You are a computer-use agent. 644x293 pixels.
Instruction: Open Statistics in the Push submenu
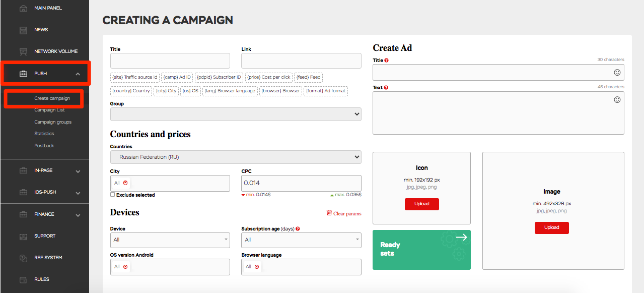[44, 134]
